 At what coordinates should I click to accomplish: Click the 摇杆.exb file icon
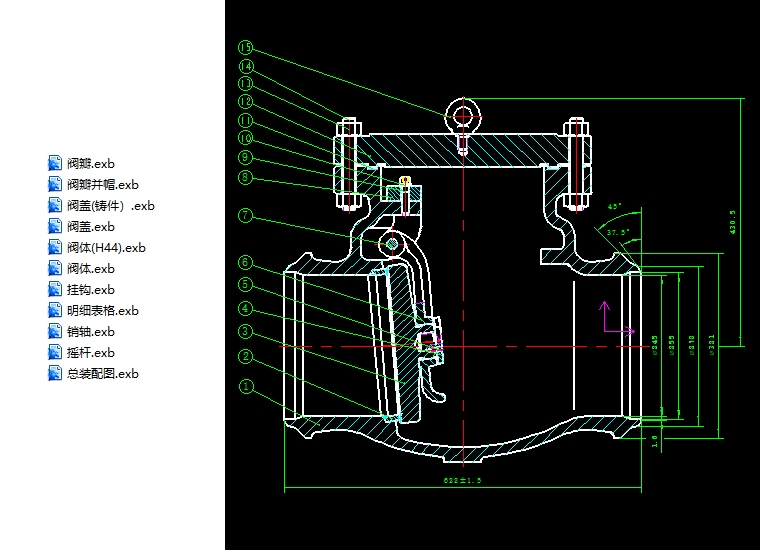(56, 352)
